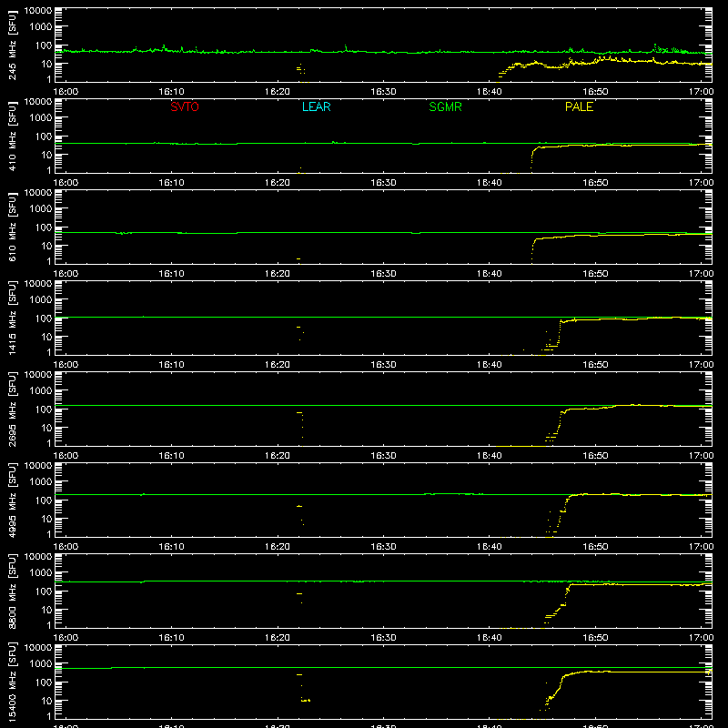Select the 4995 MHz [SFU] axis label

click(x=13, y=500)
